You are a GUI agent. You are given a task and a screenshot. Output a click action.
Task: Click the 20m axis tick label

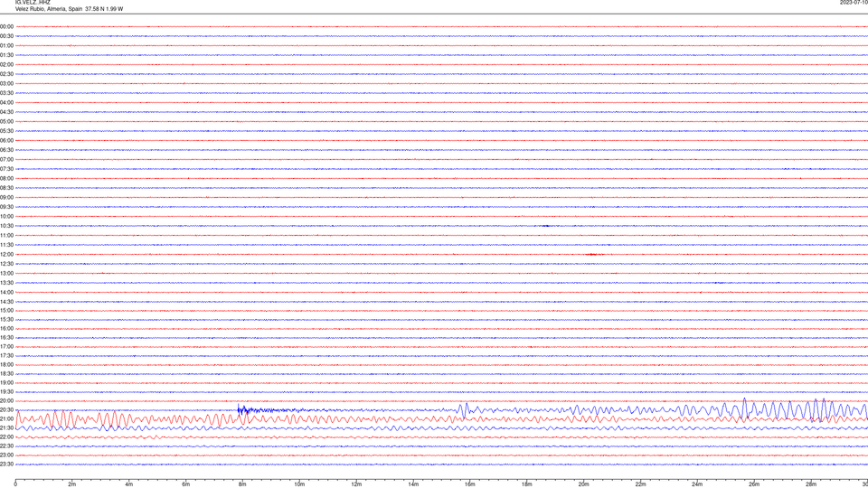583,484
